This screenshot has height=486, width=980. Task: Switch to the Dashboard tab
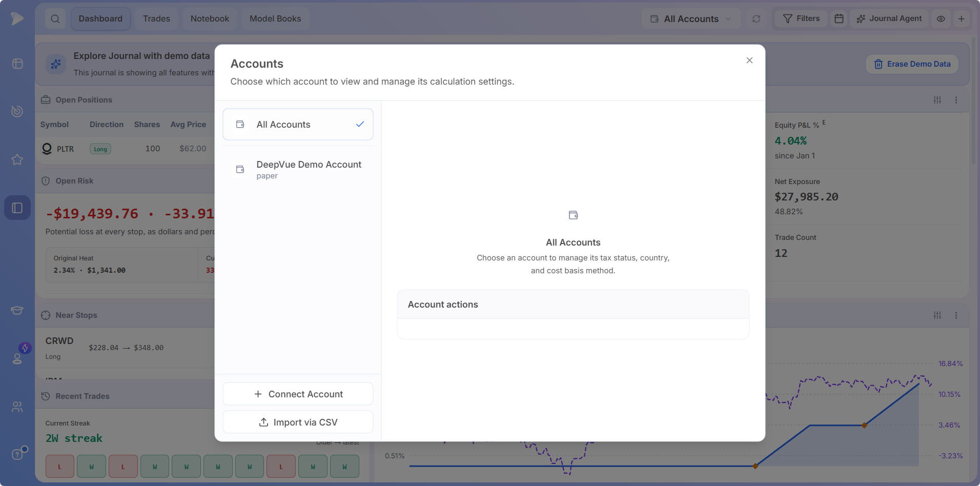[100, 19]
